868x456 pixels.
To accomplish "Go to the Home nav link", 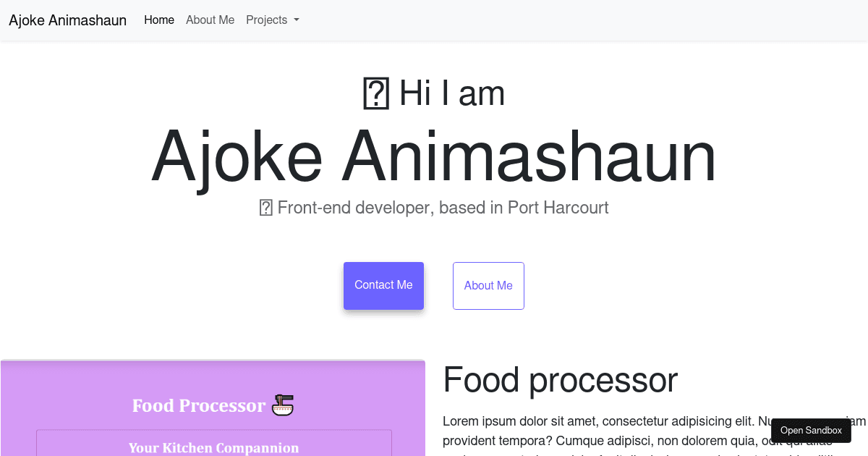I will point(159,20).
